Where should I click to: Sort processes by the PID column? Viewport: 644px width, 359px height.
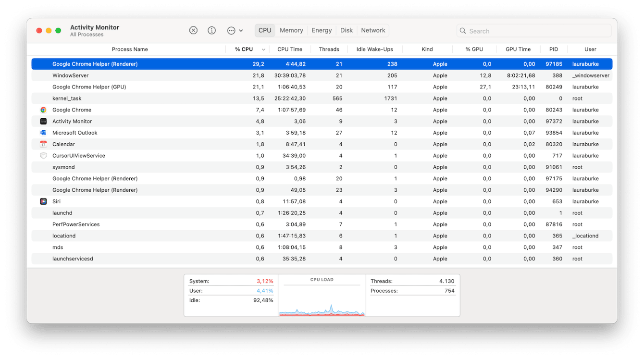point(553,49)
